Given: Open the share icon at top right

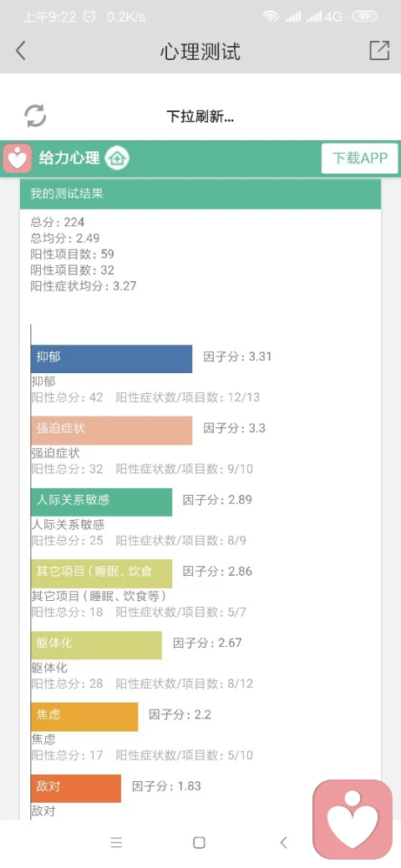Looking at the screenshot, I should 379,50.
